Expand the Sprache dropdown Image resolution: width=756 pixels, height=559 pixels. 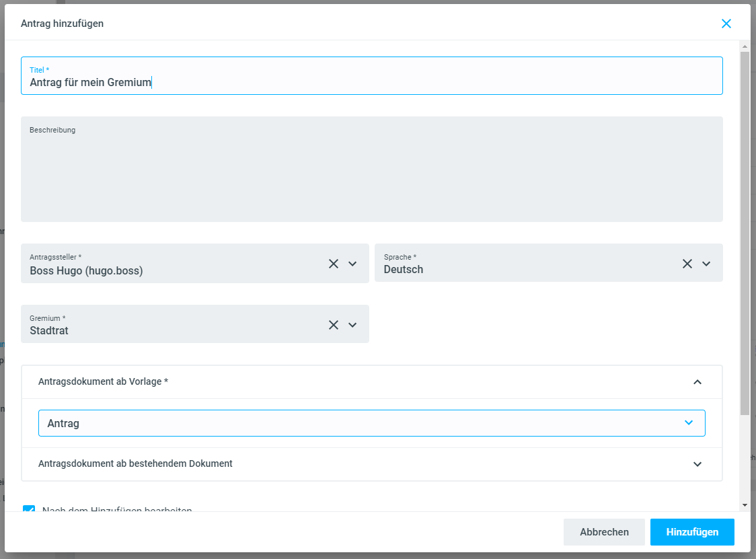706,264
